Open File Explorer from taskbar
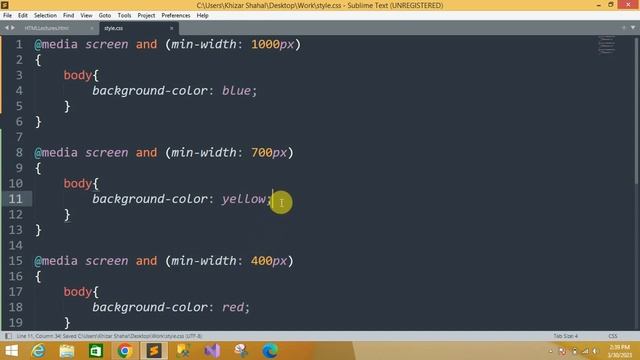 (x=67, y=351)
